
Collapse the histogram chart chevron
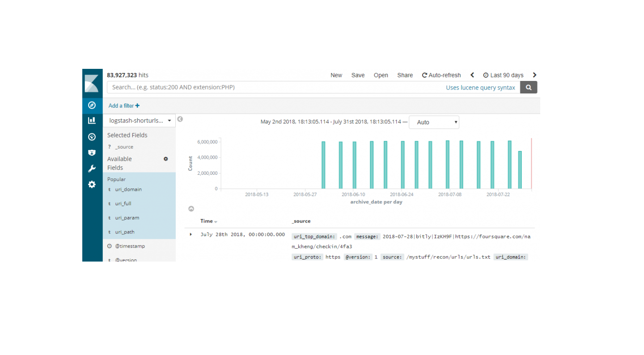tap(191, 209)
